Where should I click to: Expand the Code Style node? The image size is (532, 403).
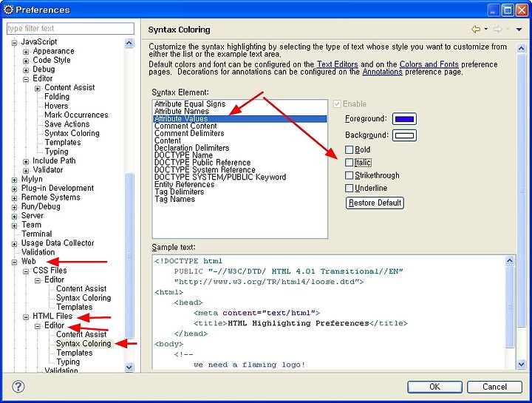(26, 61)
